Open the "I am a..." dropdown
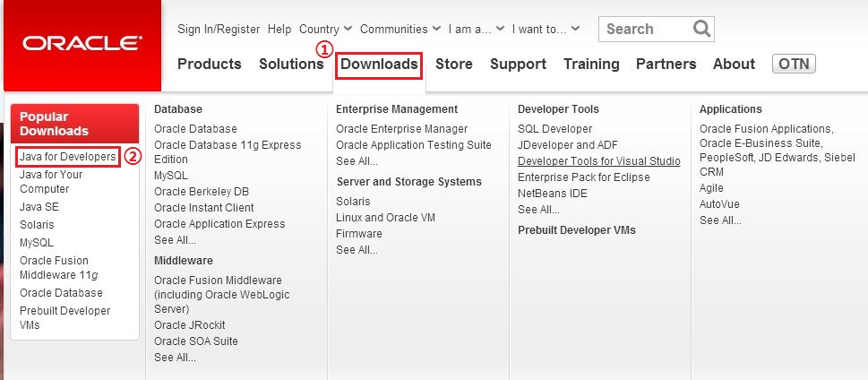 pos(476,29)
